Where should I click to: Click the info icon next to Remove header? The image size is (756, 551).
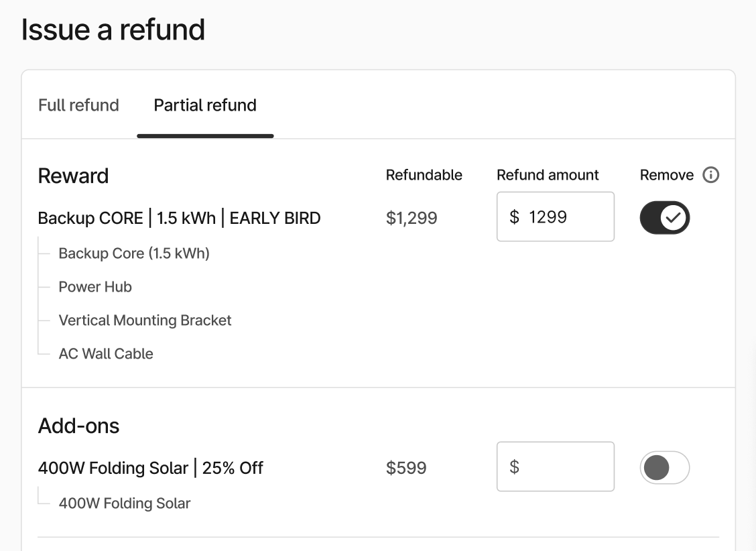point(710,175)
